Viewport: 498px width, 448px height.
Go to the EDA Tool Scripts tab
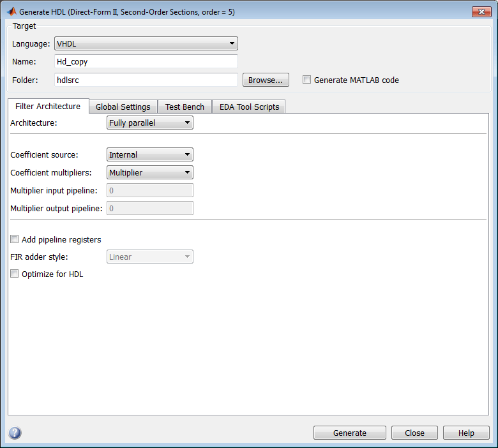[249, 107]
